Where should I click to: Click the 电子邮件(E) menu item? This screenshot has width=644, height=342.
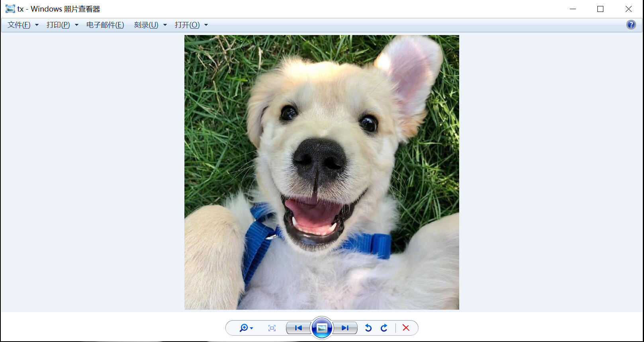pyautogui.click(x=105, y=25)
